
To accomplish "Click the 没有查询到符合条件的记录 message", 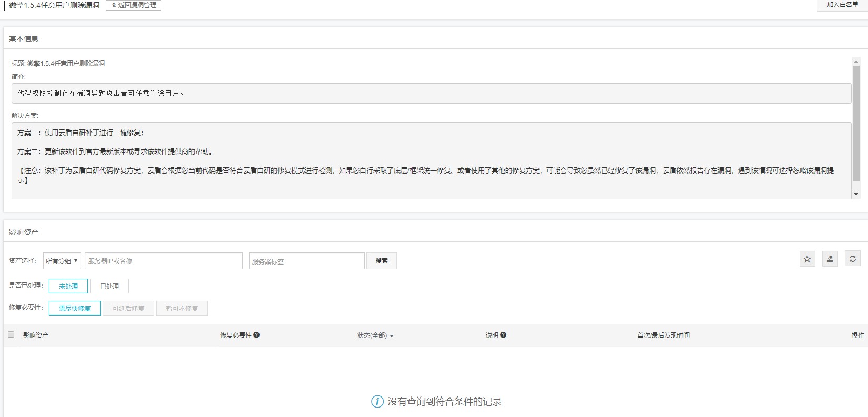I will coord(444,402).
